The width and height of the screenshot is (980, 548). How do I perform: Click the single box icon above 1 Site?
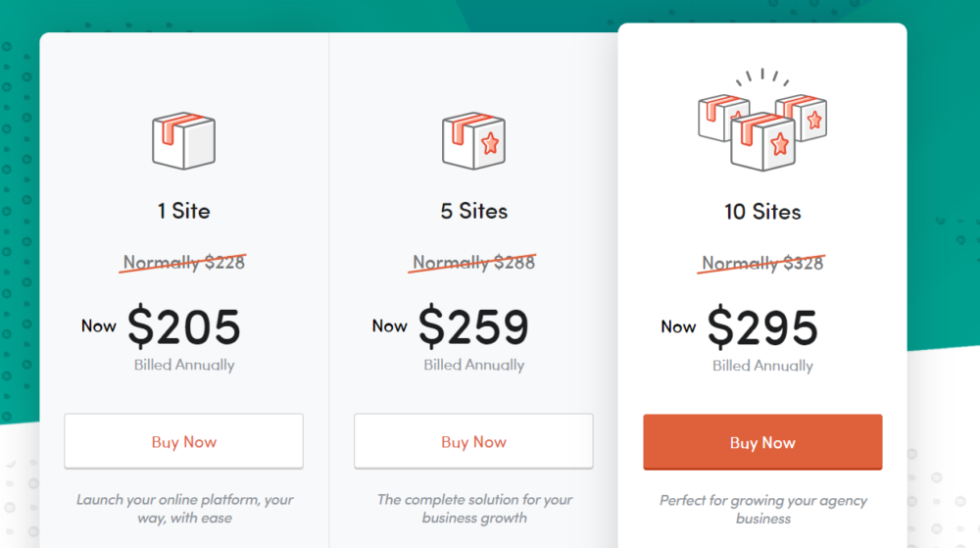[x=183, y=140]
